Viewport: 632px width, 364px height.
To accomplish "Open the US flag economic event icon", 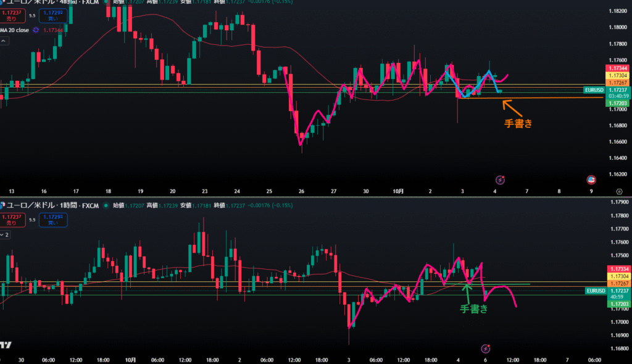I will click(x=591, y=180).
